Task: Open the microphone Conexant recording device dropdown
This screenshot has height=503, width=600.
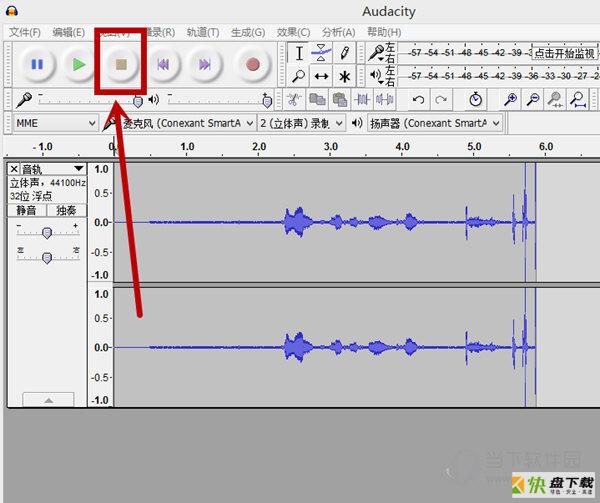Action: 187,123
